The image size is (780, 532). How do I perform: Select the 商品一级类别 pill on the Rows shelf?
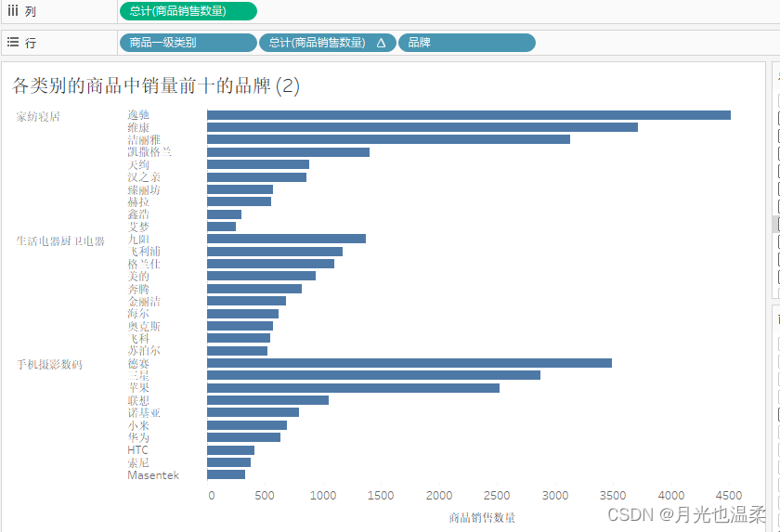pyautogui.click(x=188, y=43)
